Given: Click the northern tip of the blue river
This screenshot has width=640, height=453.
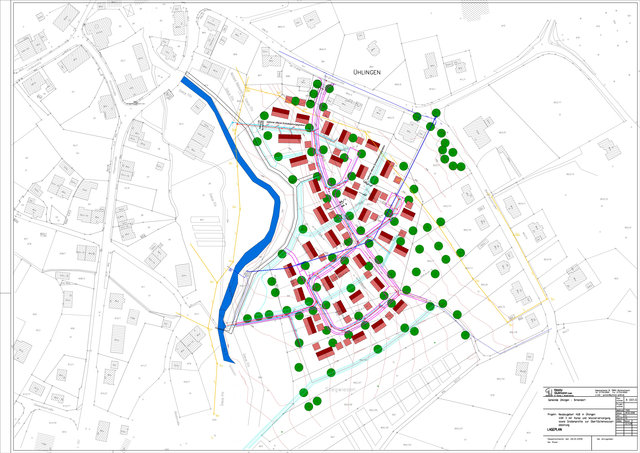Looking at the screenshot, I should (x=184, y=78).
